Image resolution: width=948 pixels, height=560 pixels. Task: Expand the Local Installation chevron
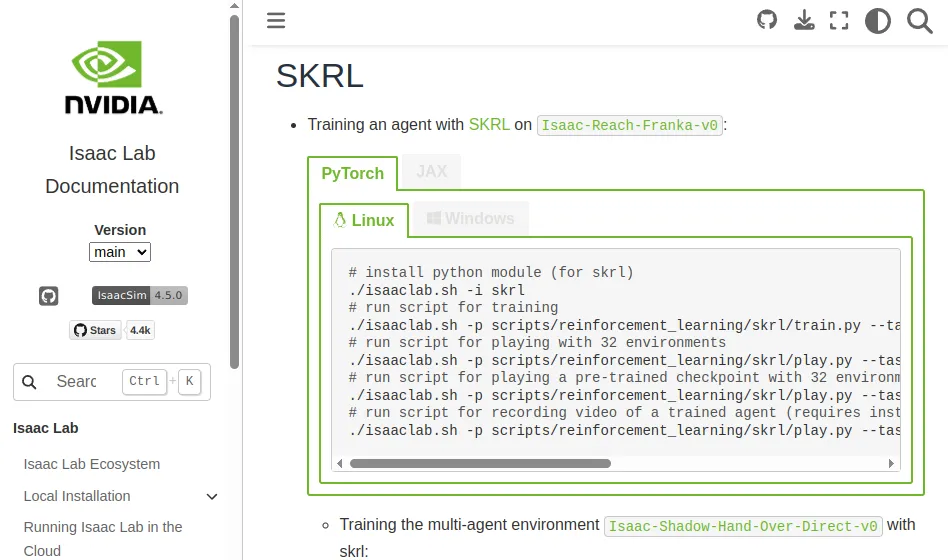[x=212, y=497]
